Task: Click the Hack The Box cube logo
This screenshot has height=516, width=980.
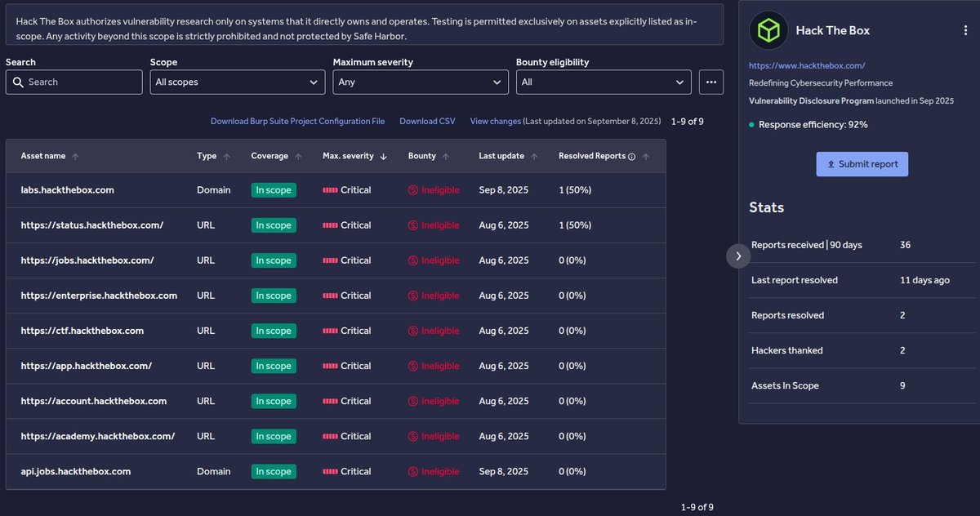Action: coord(768,30)
